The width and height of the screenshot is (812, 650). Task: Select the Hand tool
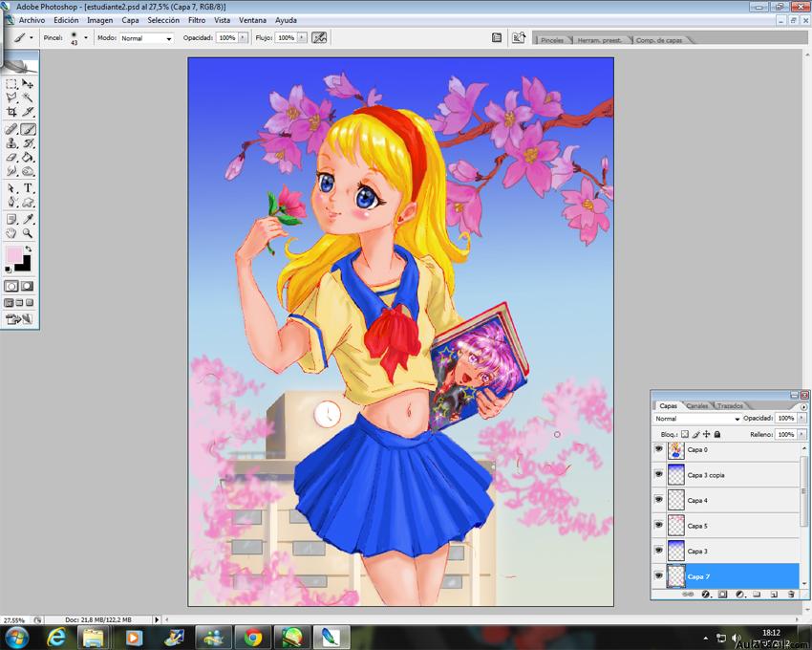coord(11,233)
